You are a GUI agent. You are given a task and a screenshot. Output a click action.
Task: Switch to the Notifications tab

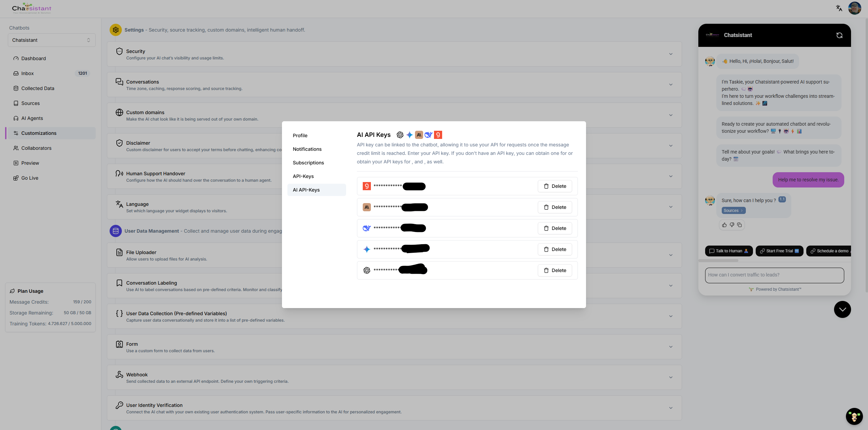(x=317, y=149)
